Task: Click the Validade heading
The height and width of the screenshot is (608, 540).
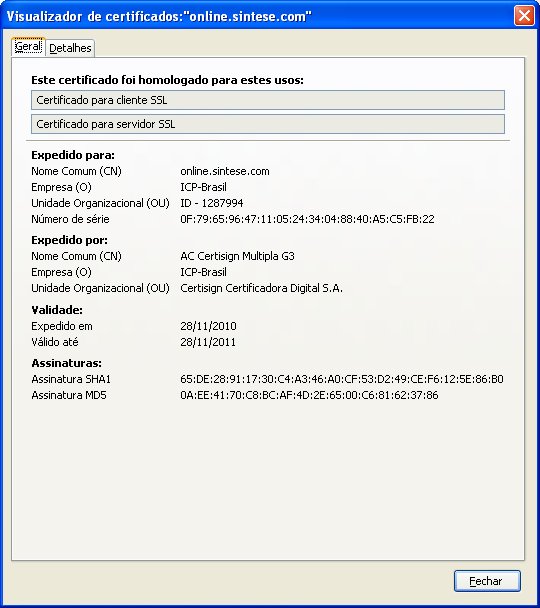Action: (57, 310)
